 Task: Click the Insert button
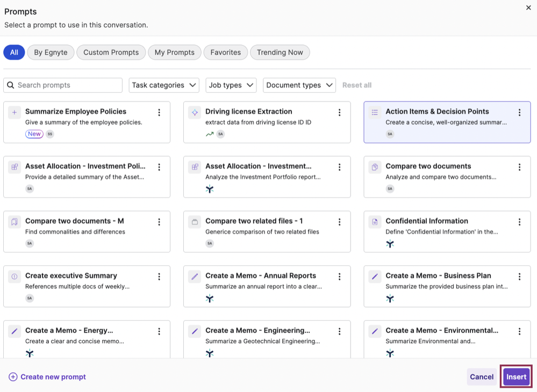click(x=515, y=376)
